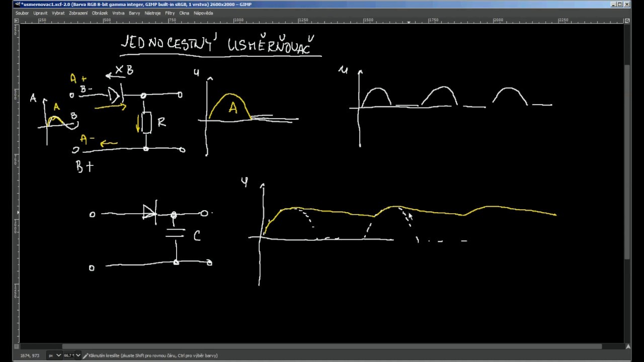Viewport: 644px width, 362px height.
Task: Click the pencil icon in the status bar
Action: click(x=86, y=355)
